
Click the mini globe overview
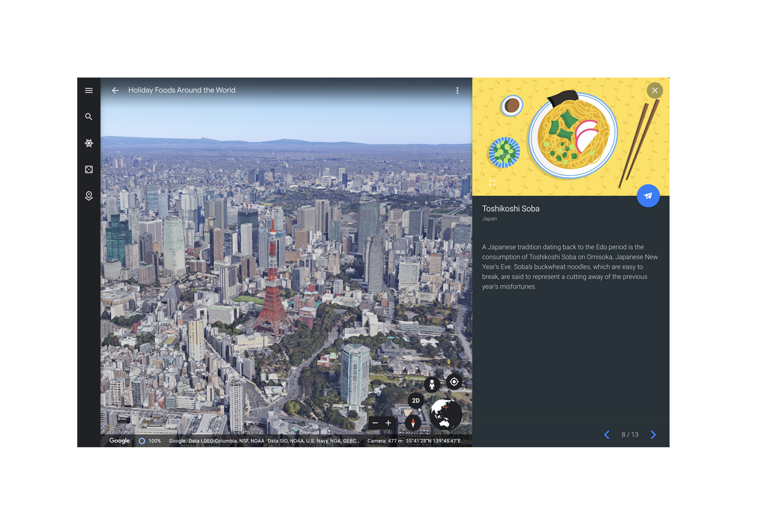point(445,414)
